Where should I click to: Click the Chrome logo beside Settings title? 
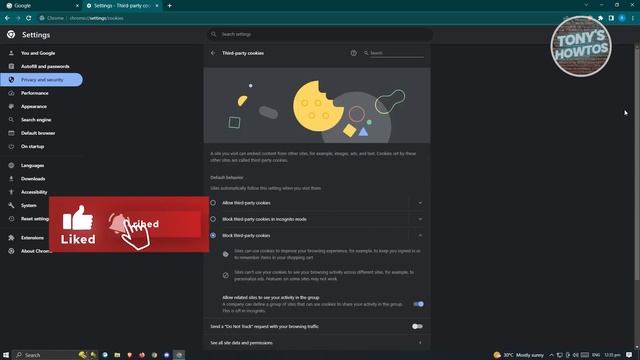pyautogui.click(x=11, y=35)
